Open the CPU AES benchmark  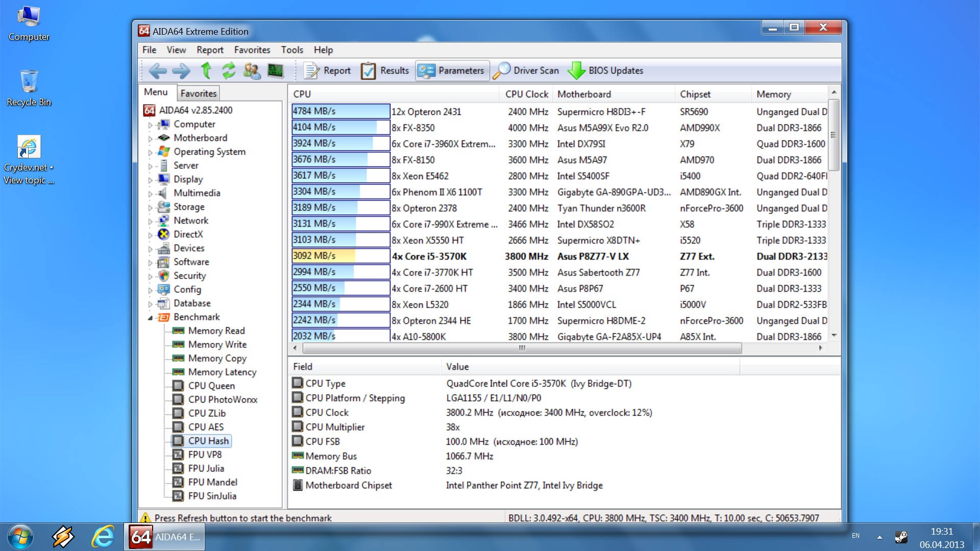pos(206,427)
